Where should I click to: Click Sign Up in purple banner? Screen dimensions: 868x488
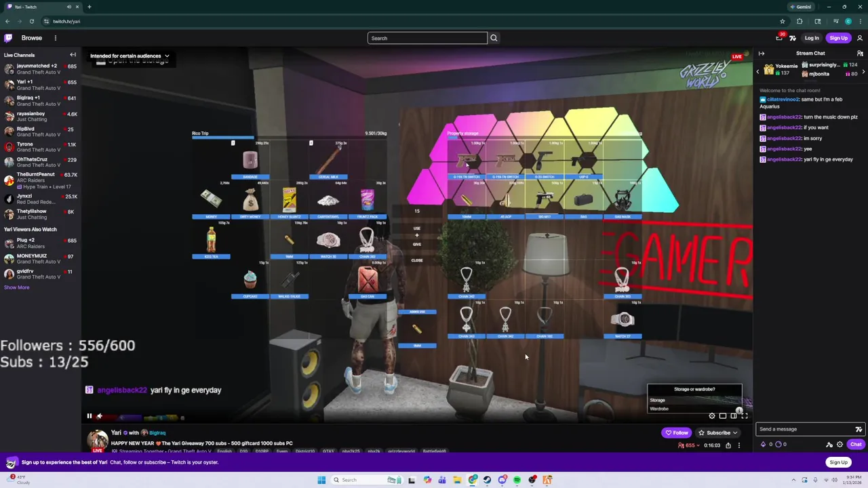[x=839, y=462]
